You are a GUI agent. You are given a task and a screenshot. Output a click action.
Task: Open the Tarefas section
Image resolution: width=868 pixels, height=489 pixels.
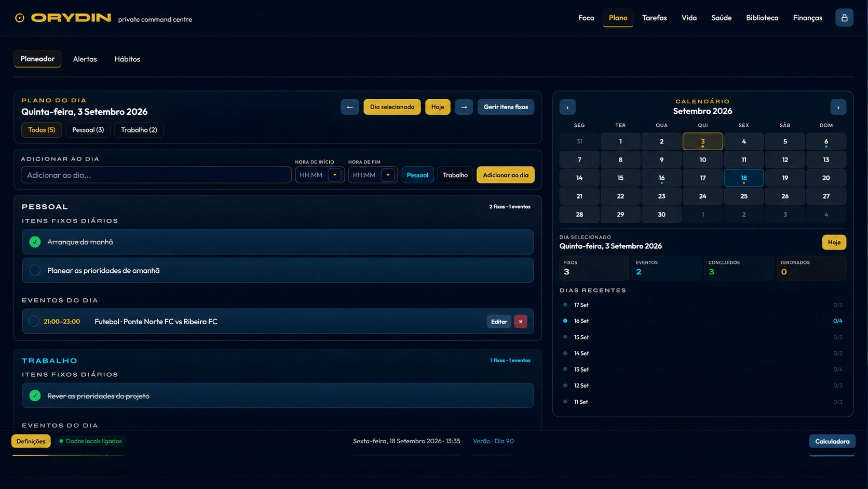point(654,18)
